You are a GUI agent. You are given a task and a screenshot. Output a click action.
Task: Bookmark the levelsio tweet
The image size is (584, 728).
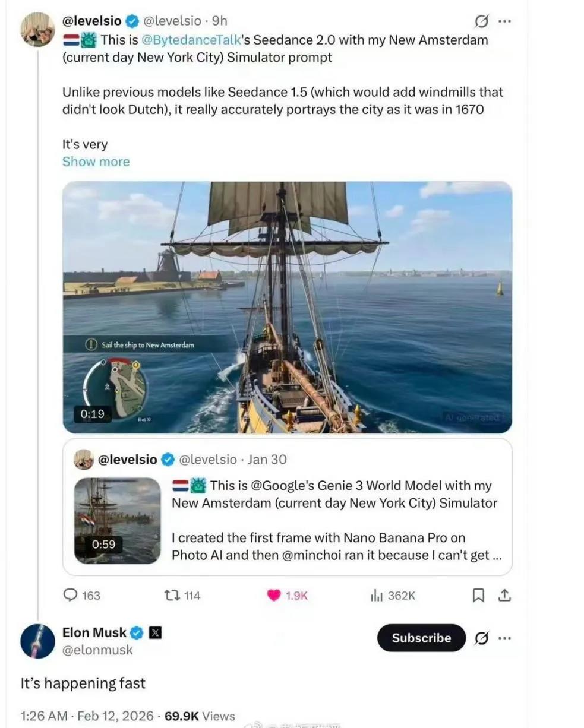click(x=478, y=595)
